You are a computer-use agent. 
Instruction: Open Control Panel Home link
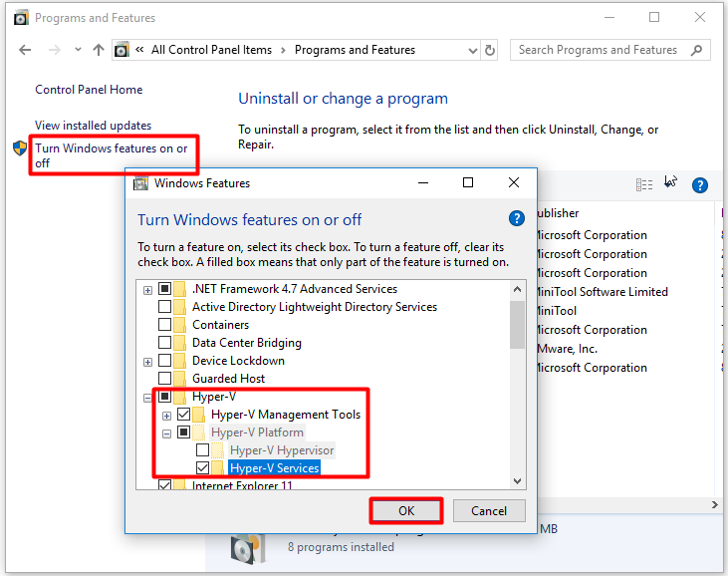pyautogui.click(x=89, y=89)
